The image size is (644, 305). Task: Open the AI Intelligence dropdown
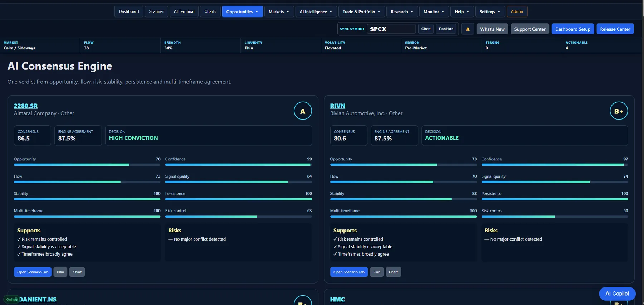point(316,11)
